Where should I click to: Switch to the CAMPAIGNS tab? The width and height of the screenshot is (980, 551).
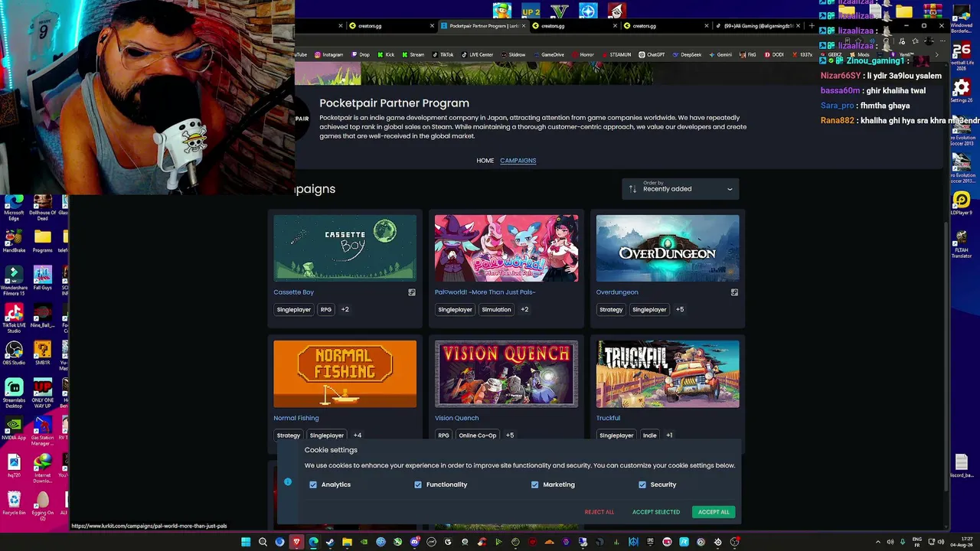[x=518, y=161]
